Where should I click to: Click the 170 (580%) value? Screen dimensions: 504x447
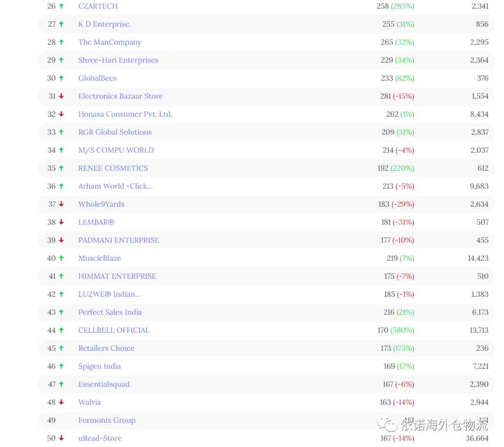[396, 330]
